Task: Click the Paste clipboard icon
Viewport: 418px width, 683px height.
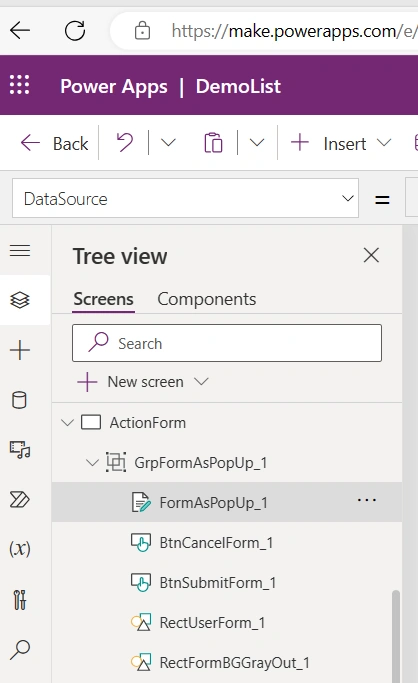Action: pyautogui.click(x=213, y=143)
